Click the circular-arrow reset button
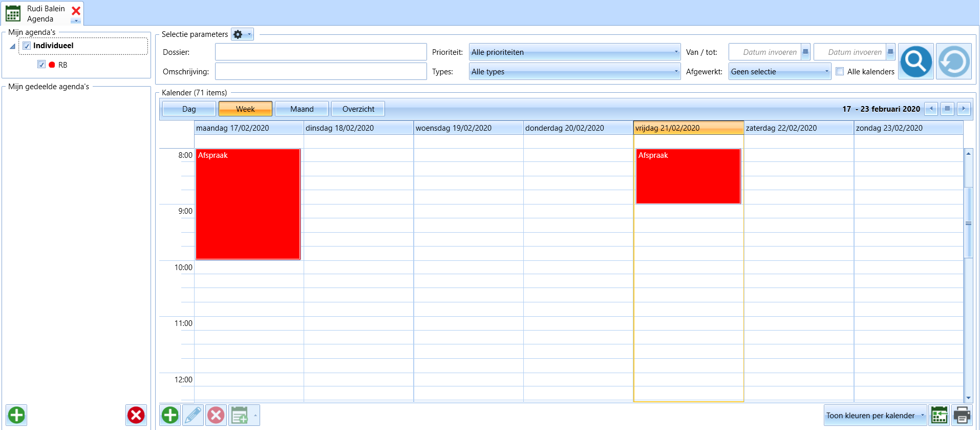 (x=954, y=61)
